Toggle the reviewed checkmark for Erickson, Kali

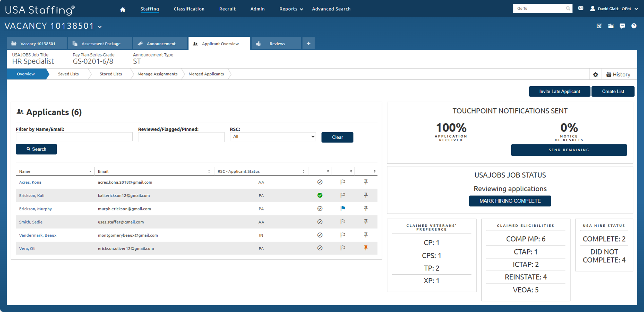coord(320,195)
